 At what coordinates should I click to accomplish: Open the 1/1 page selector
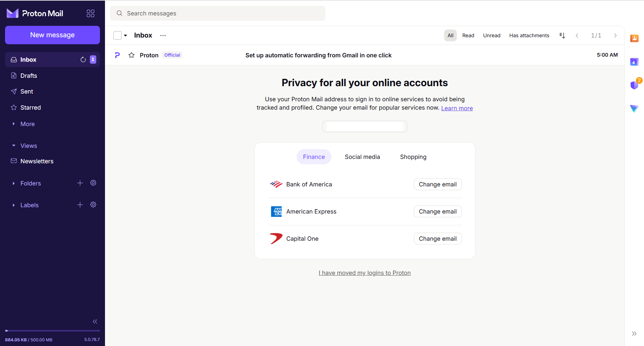click(596, 36)
